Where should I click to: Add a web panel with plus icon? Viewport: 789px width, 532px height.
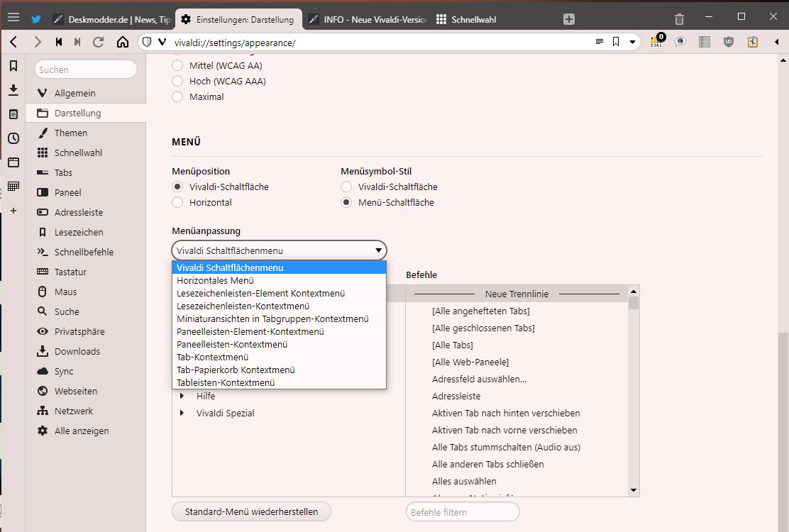tap(13, 211)
